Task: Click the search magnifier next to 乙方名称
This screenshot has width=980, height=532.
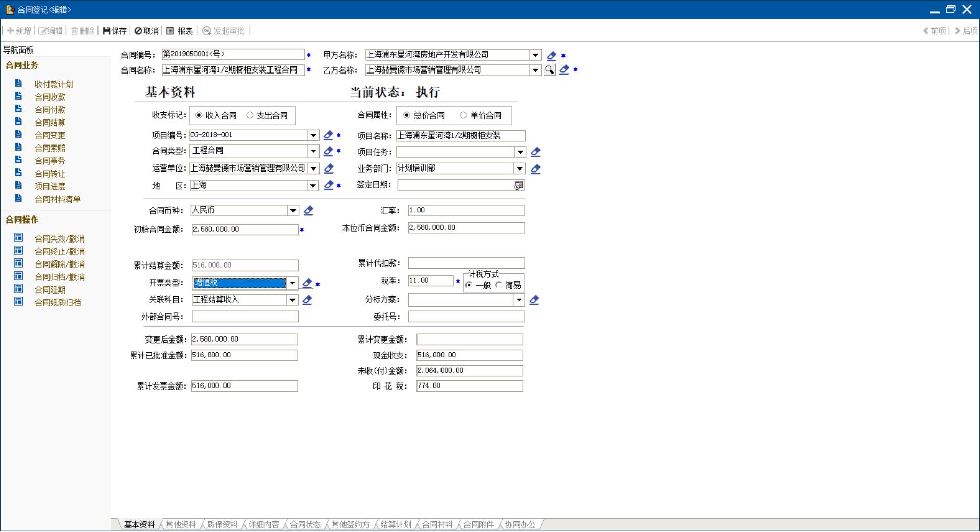Action: tap(549, 70)
